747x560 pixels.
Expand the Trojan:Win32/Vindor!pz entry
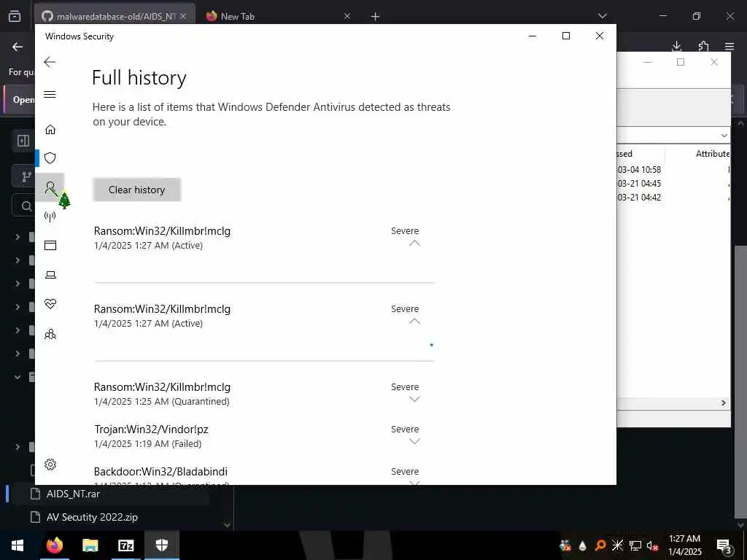click(x=414, y=441)
